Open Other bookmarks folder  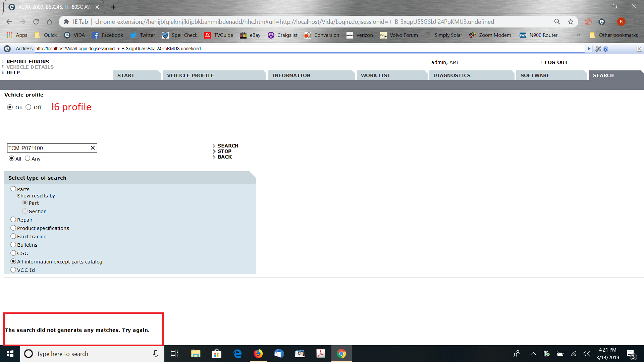point(614,35)
